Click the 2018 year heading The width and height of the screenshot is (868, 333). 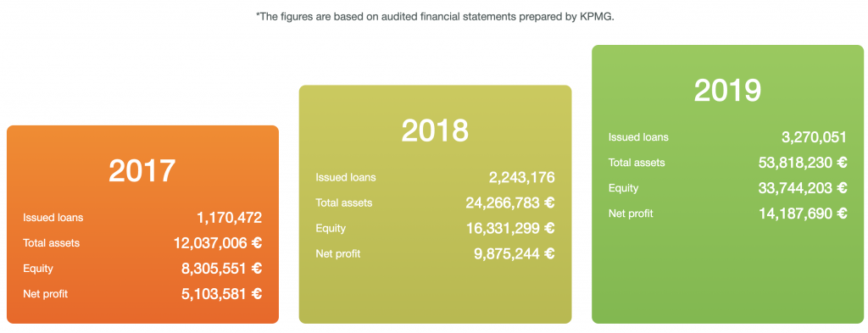pyautogui.click(x=435, y=131)
